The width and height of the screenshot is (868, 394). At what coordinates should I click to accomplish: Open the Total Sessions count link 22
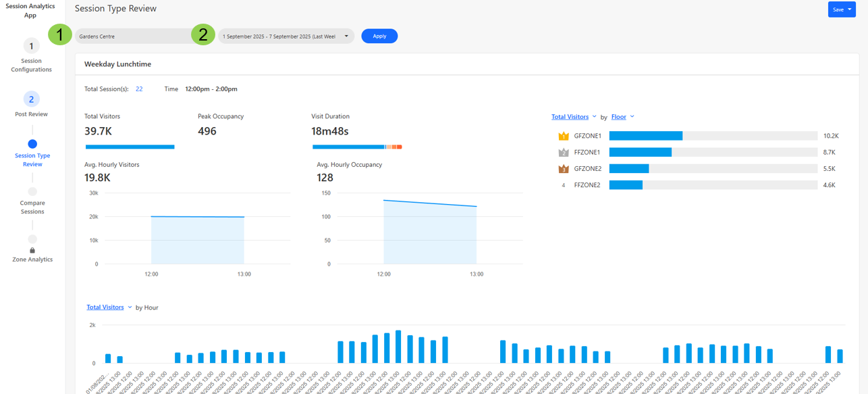point(139,89)
